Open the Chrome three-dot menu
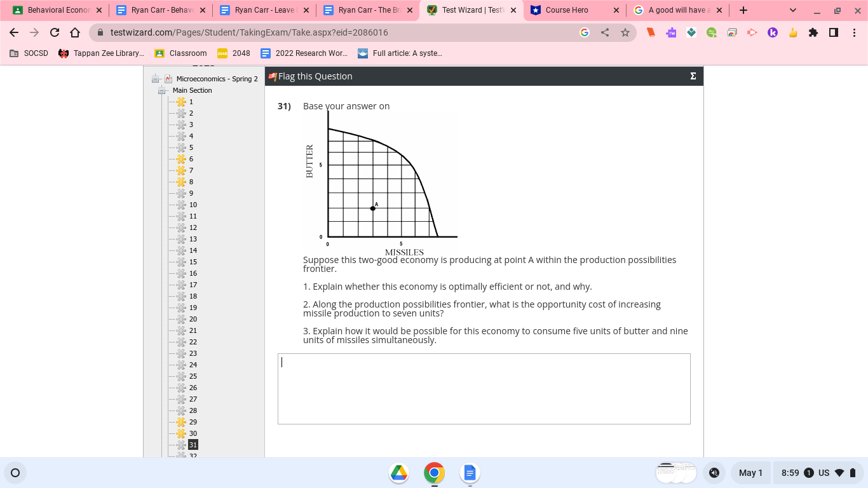This screenshot has width=868, height=488. (x=854, y=32)
